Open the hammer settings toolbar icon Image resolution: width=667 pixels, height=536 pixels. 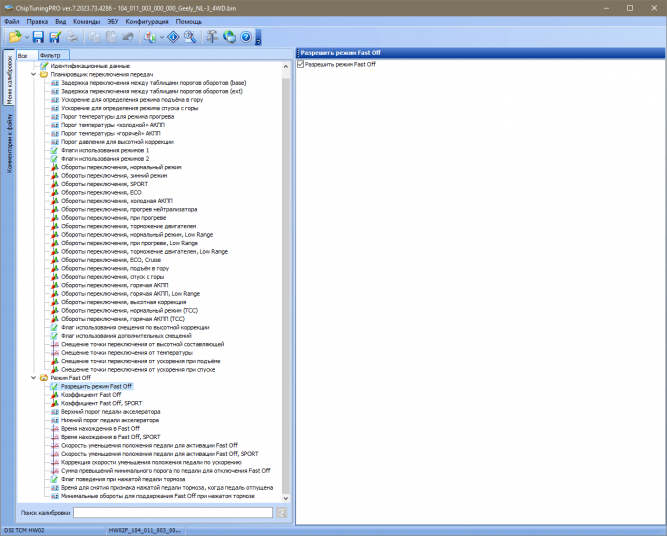click(212, 37)
